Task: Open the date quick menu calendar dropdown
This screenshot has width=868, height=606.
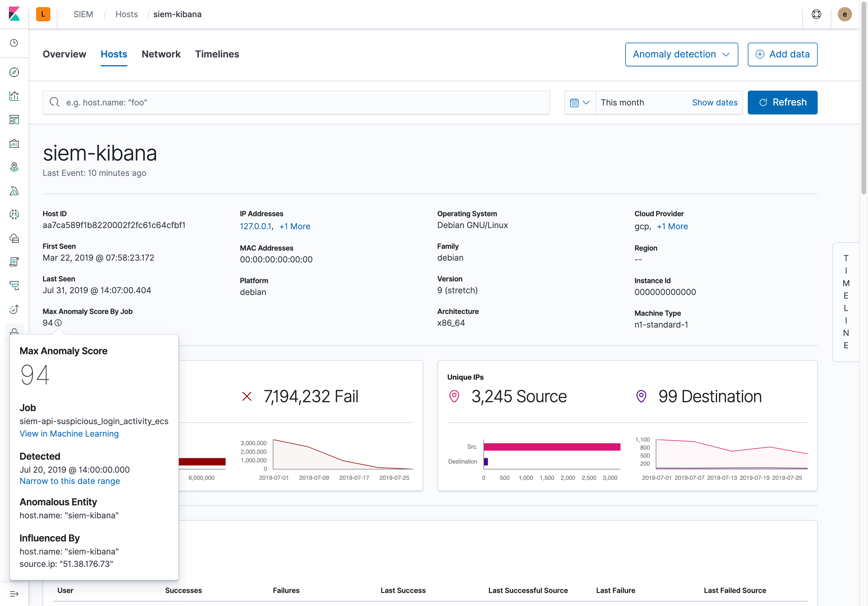Action: [x=580, y=102]
